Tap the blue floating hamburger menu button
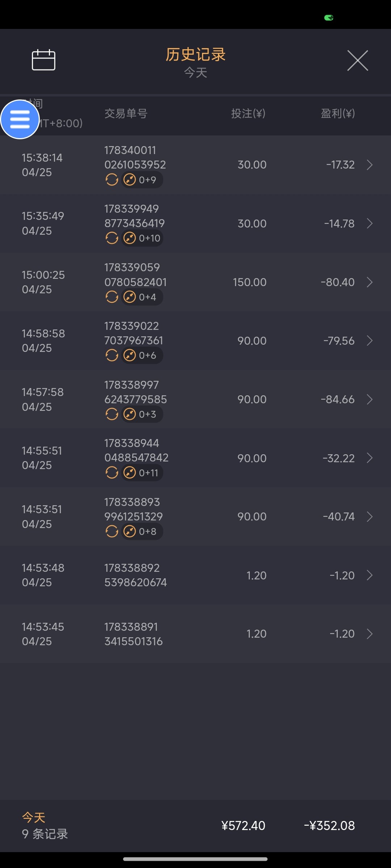The width and height of the screenshot is (391, 868). click(20, 119)
